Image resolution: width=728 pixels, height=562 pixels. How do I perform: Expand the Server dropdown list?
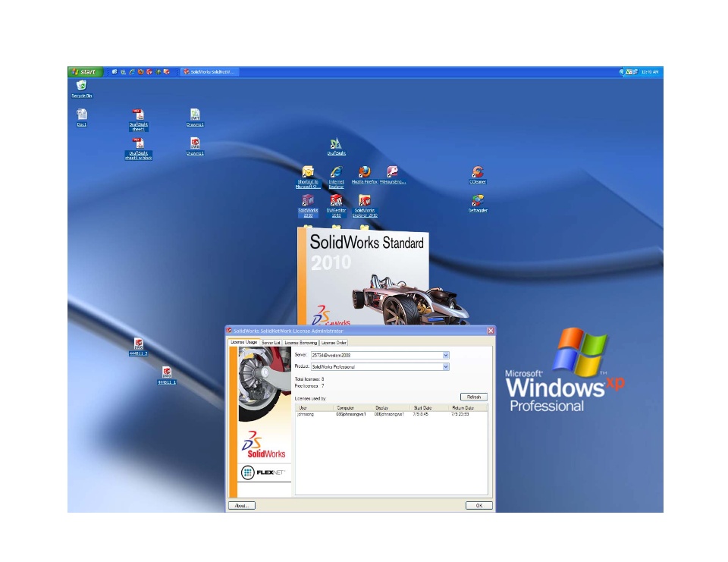tap(446, 355)
